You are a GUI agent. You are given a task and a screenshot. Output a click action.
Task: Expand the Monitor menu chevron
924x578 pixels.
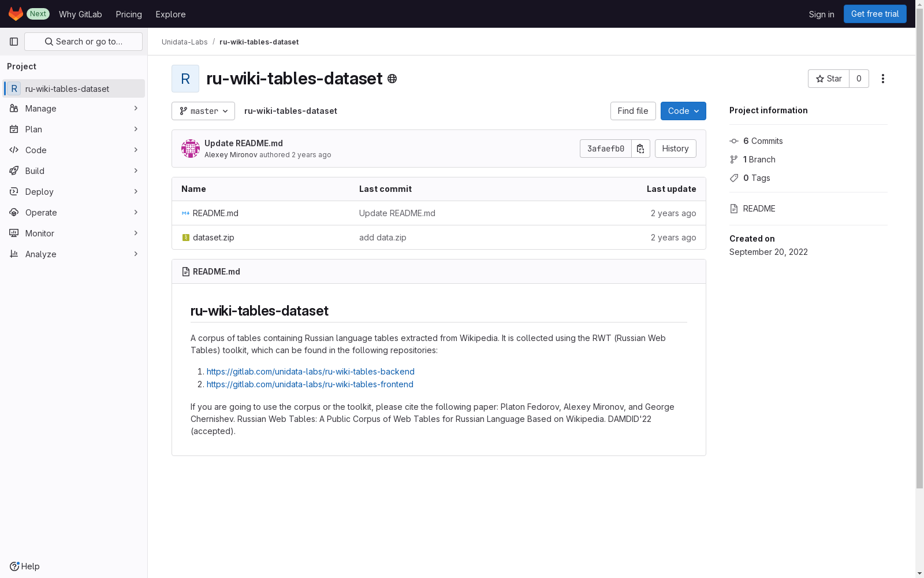click(136, 234)
